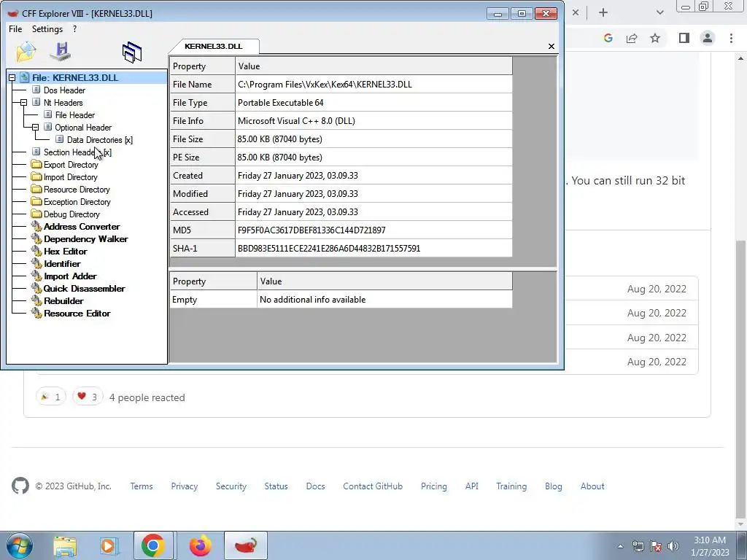Open the ? help menu
Image resolution: width=747 pixels, height=560 pixels.
click(75, 29)
